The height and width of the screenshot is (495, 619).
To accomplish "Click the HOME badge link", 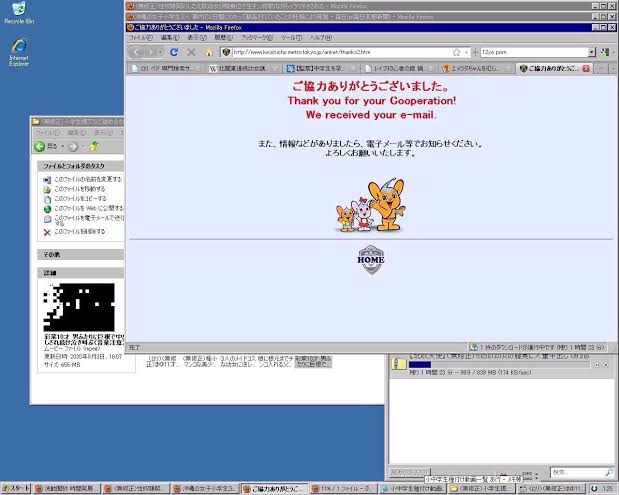I will coord(371,259).
